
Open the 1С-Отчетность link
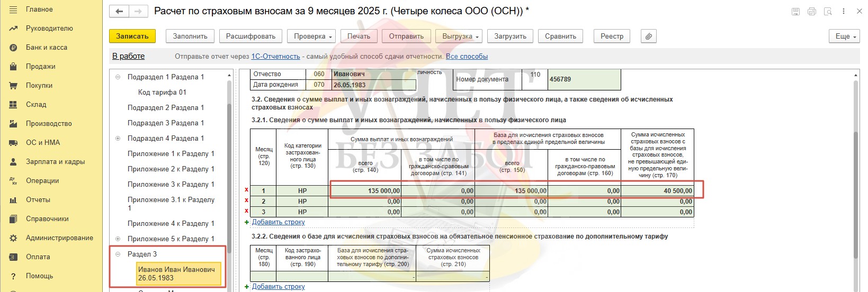pyautogui.click(x=275, y=57)
